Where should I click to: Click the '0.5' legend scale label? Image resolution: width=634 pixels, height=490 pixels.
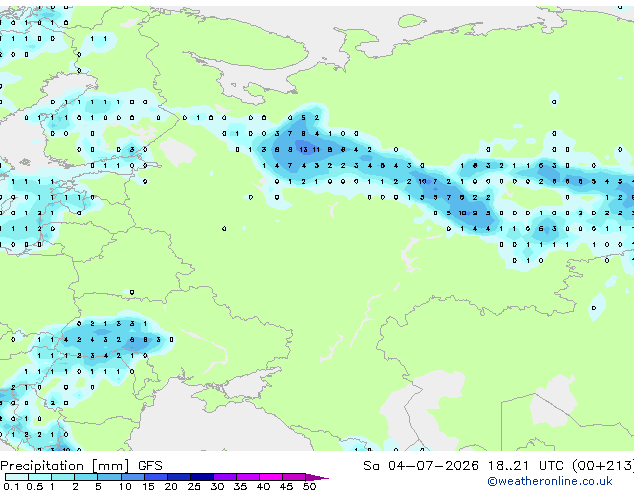click(x=35, y=486)
